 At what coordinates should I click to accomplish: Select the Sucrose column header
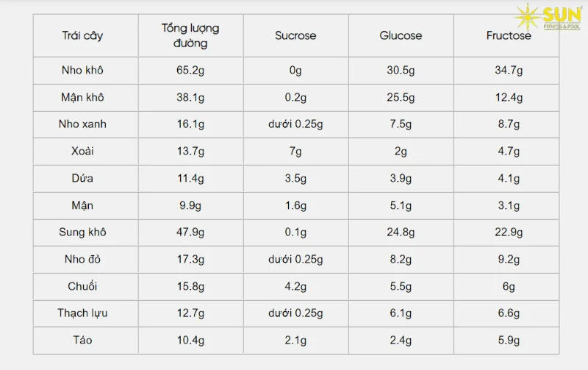tap(295, 35)
